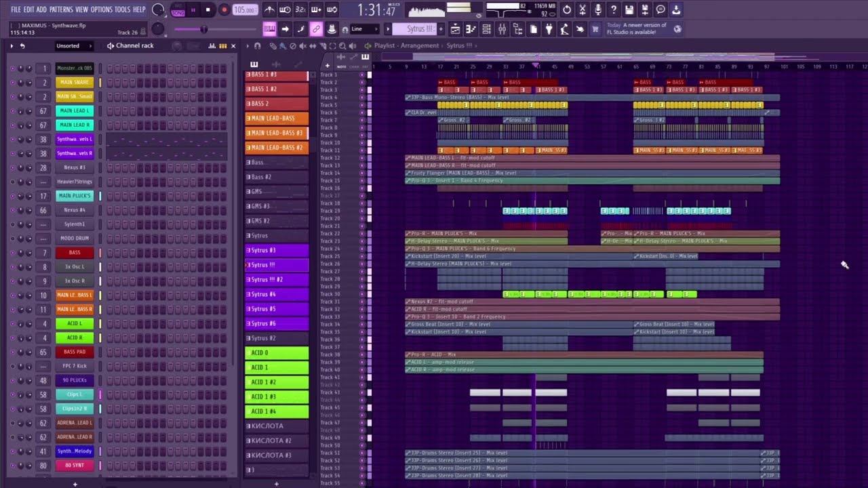Open the Piano roll view icon
The width and height of the screenshot is (868, 488).
tap(471, 29)
